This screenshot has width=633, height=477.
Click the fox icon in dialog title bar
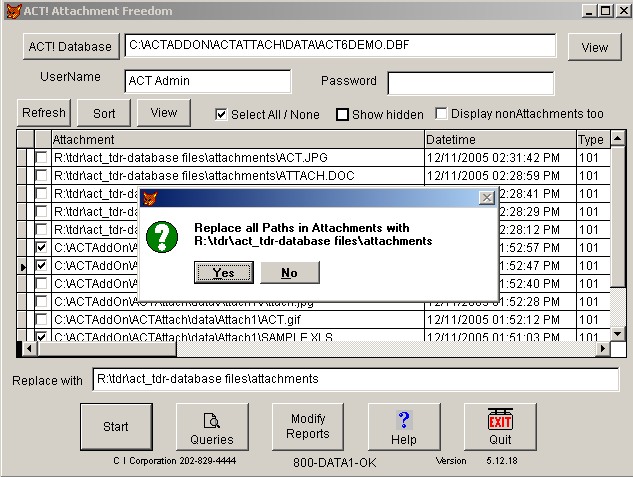pos(150,198)
